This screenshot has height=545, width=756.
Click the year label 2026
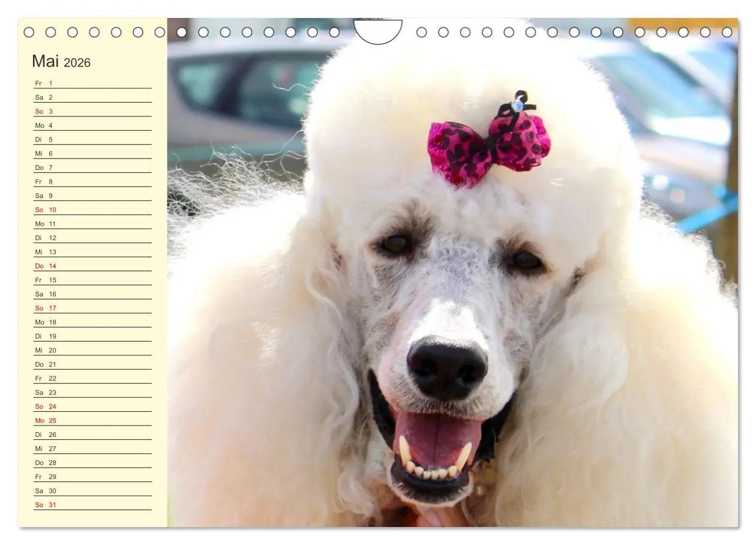(x=79, y=62)
